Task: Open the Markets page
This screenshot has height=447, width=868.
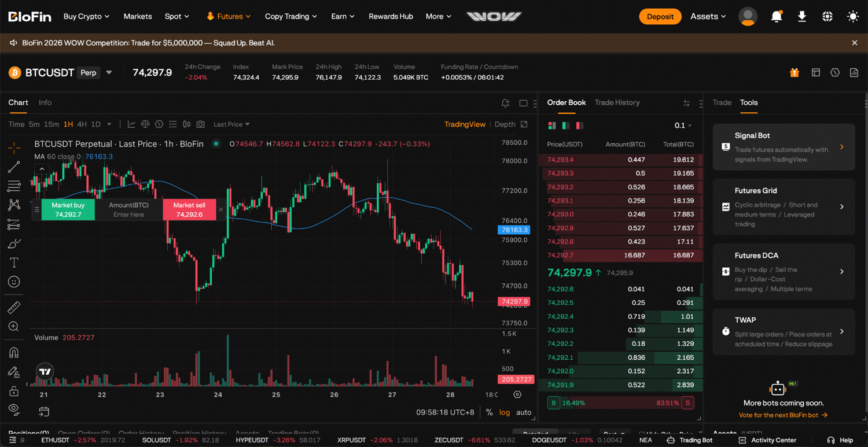Action: 138,17
